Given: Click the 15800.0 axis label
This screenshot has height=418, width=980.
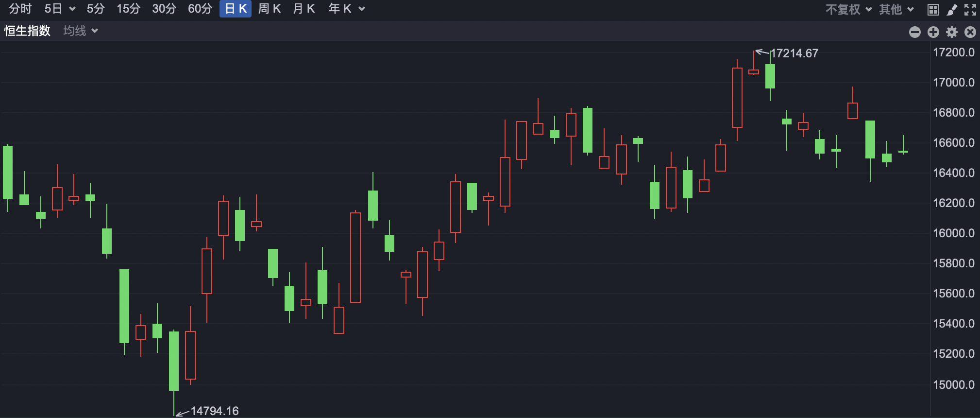Looking at the screenshot, I should 954,263.
